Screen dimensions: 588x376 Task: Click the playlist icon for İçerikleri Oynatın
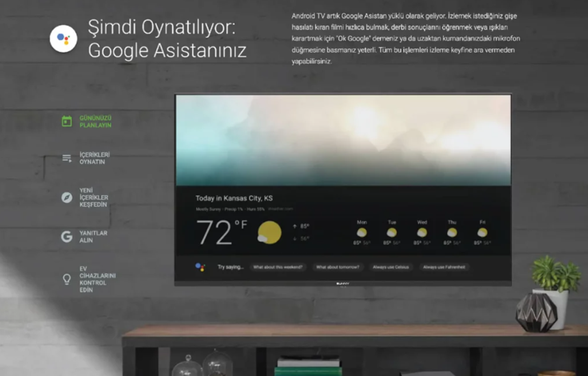click(66, 158)
